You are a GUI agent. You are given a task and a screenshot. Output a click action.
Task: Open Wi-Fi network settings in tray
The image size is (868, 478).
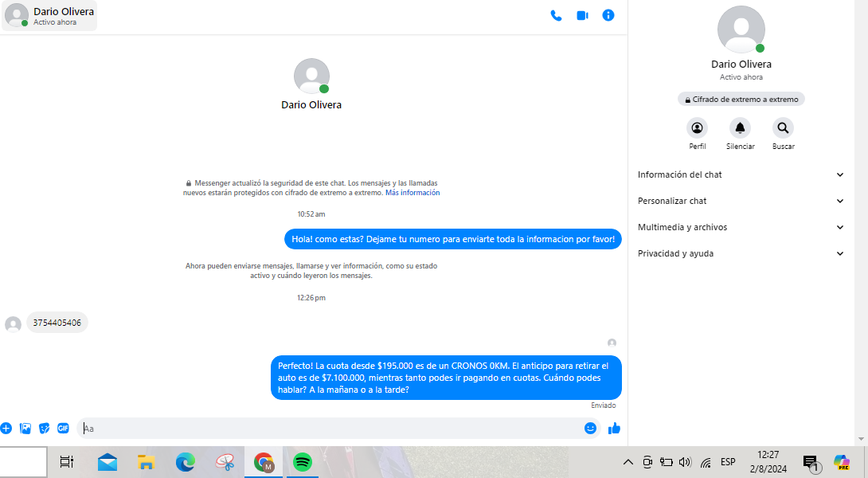click(x=706, y=463)
